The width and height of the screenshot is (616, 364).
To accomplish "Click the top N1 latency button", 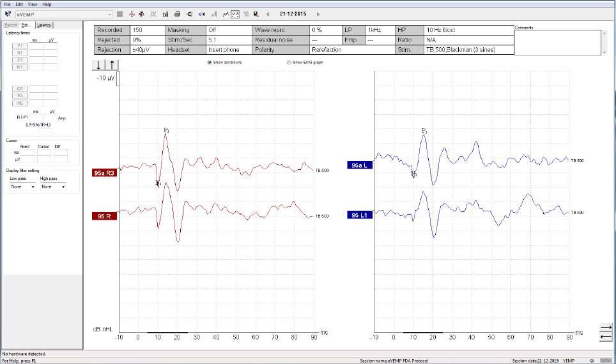I will pyautogui.click(x=20, y=52).
